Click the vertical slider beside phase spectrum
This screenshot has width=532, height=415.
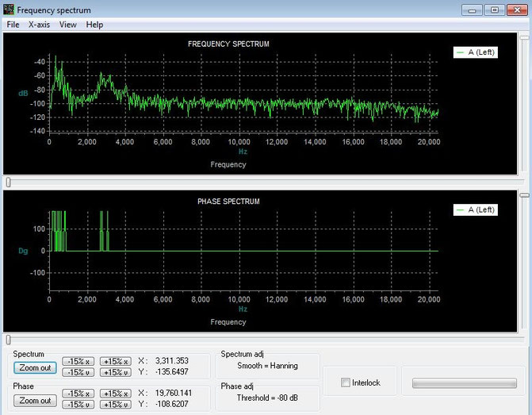(524, 261)
